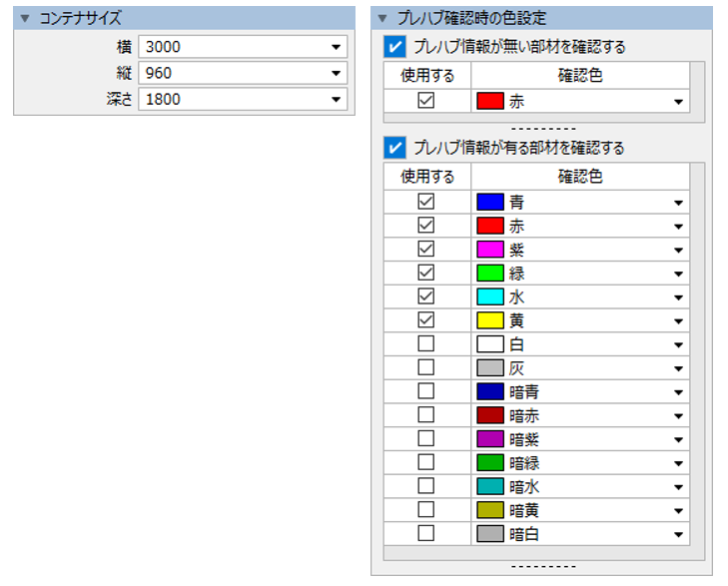Open the color dropdown for 暗緑 row
Screen dimensions: 728x586
(679, 462)
